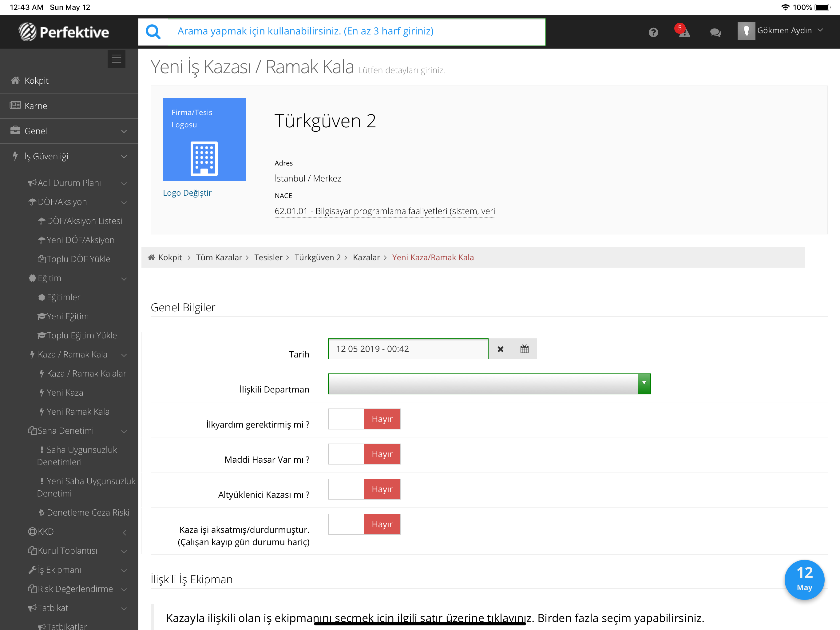Clear the Tarih date with X icon
The image size is (840, 630).
click(x=501, y=349)
